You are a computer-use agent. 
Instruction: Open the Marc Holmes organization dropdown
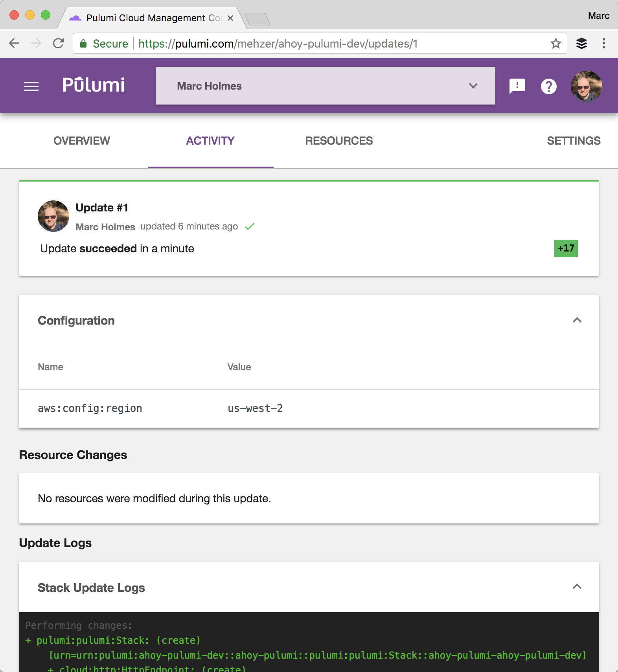pos(325,86)
